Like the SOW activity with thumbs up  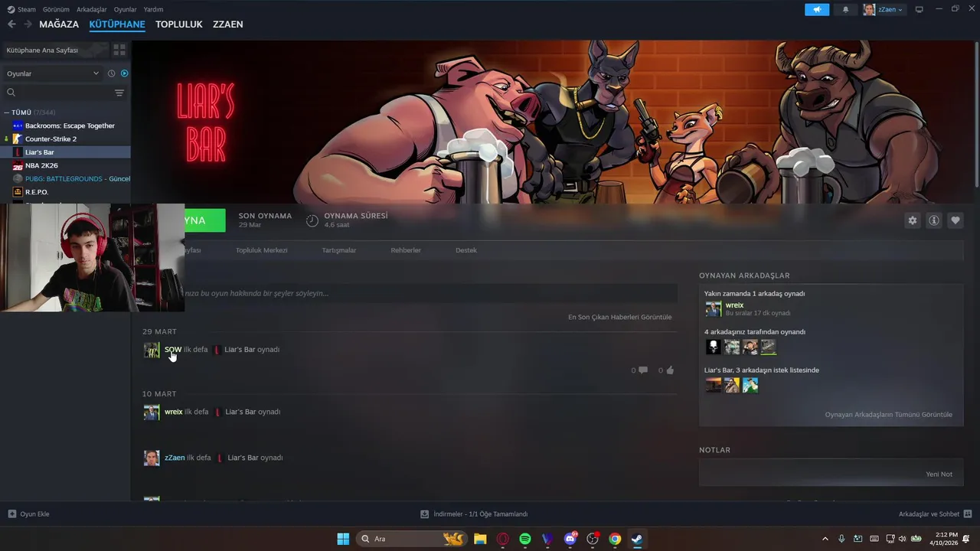670,370
